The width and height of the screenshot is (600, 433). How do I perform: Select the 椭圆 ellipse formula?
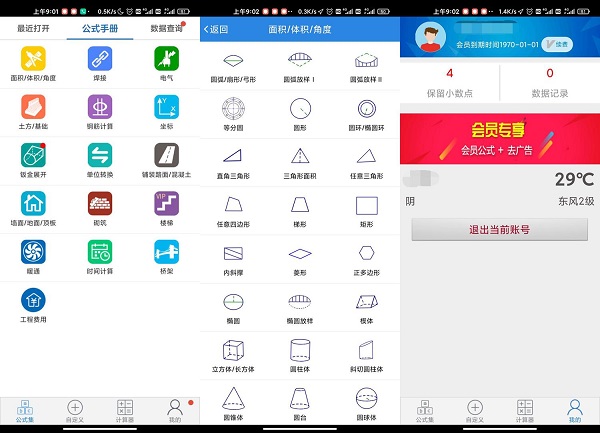coord(233,308)
